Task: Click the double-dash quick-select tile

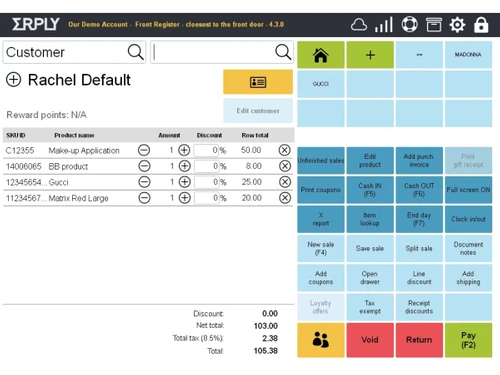Action: pyautogui.click(x=419, y=55)
